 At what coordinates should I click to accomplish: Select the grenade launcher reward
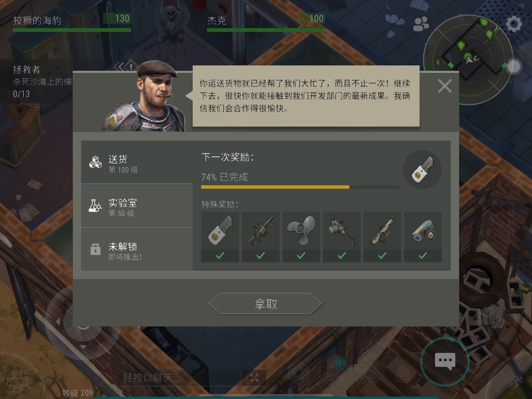click(260, 231)
